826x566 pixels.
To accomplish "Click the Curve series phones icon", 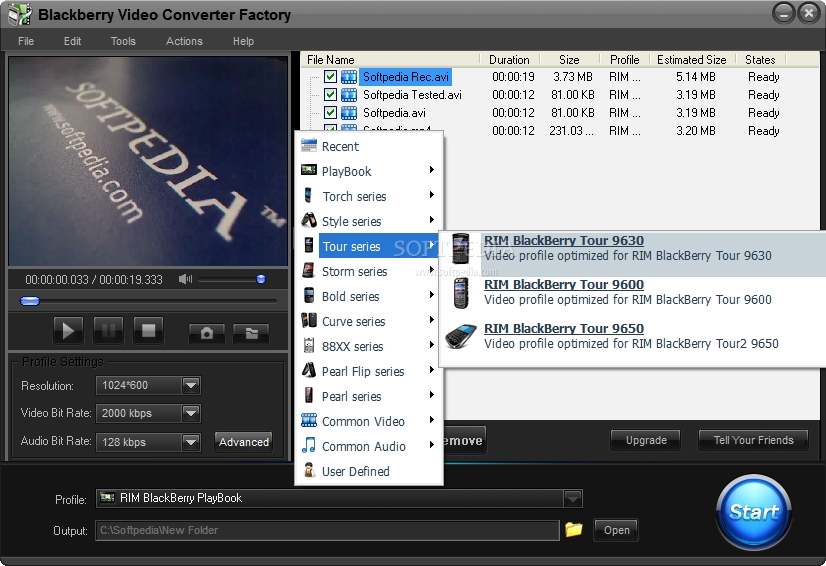I will pyautogui.click(x=309, y=320).
